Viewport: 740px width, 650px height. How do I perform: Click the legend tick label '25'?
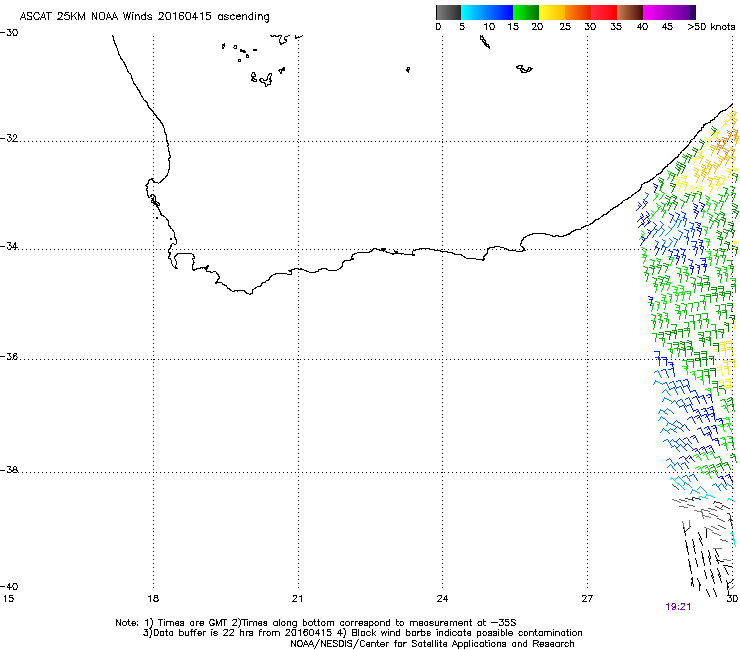(565, 27)
